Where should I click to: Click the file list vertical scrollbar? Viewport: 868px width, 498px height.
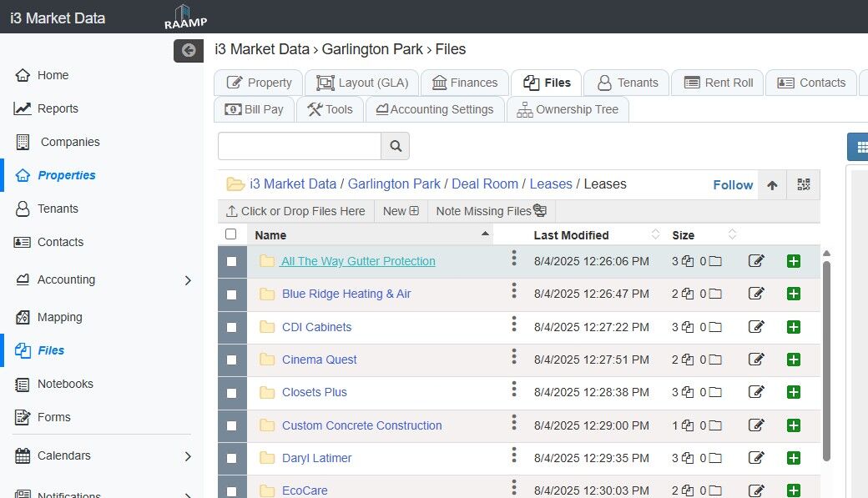pyautogui.click(x=826, y=360)
